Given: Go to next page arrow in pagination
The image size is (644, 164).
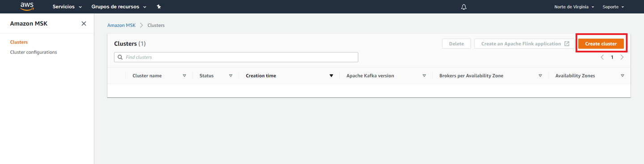Looking at the screenshot, I should click(622, 57).
